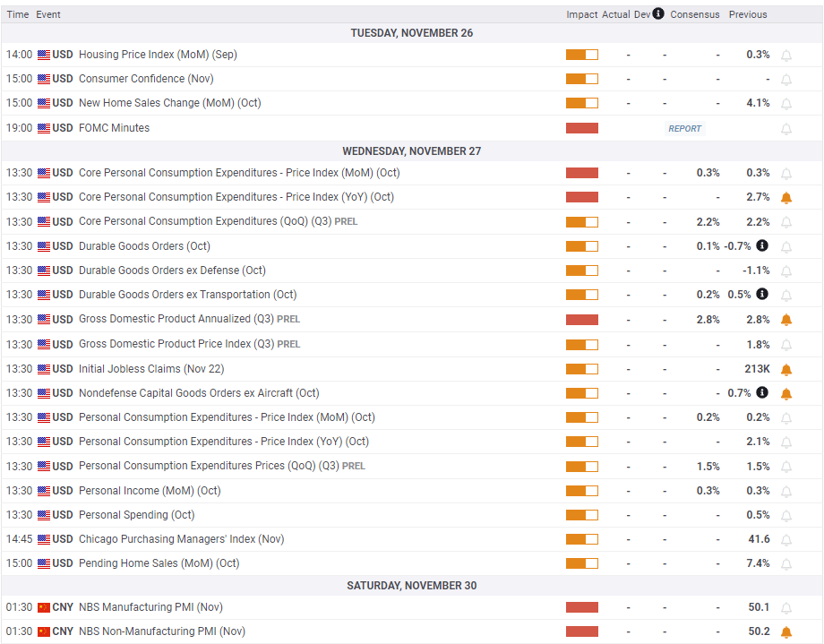Click the US flag on the FOMC Minutes row

click(x=44, y=127)
